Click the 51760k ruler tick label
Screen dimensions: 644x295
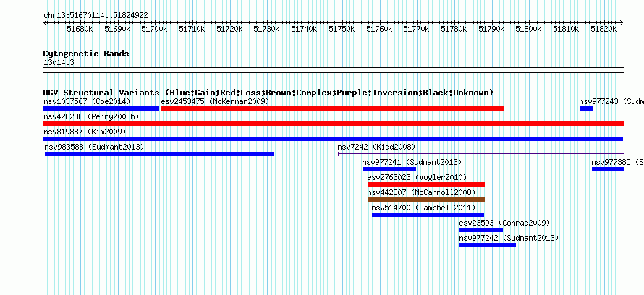pyautogui.click(x=379, y=29)
